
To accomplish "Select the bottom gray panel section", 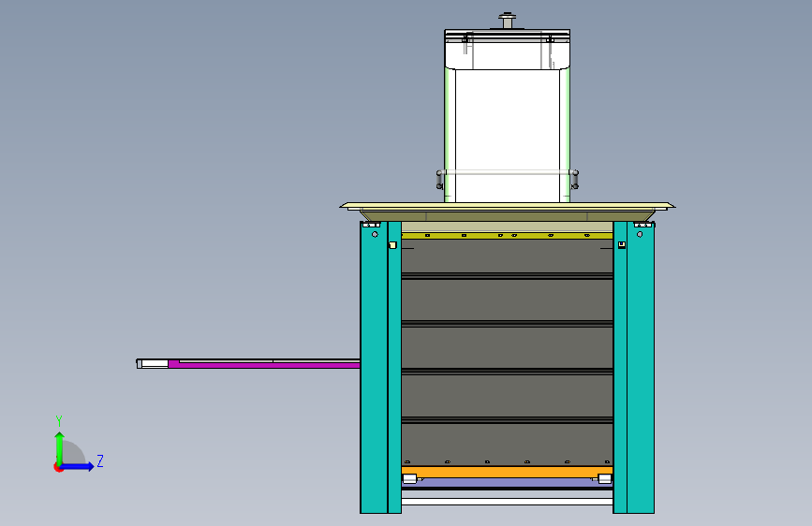I will (x=507, y=445).
